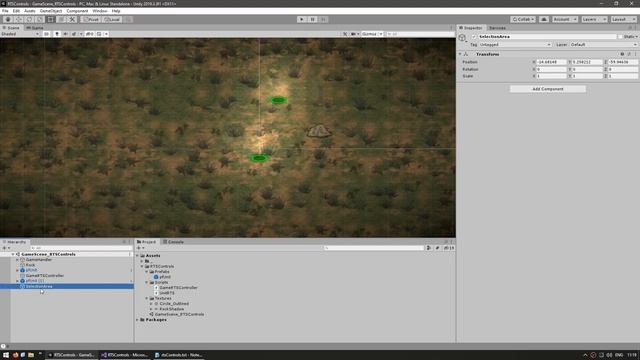This screenshot has height=360, width=640.
Task: Expand the Packages folder in Project
Action: tap(138, 320)
